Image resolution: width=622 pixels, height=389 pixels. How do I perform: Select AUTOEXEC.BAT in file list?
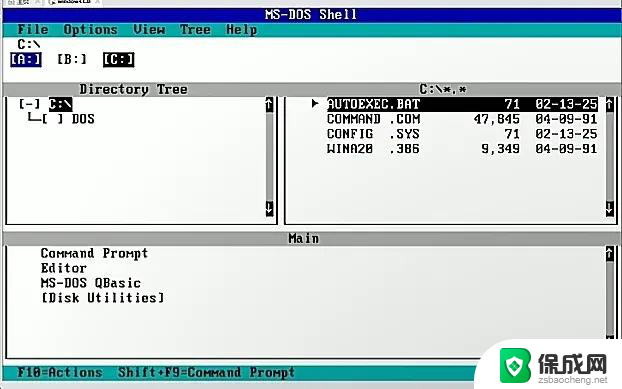(462, 104)
